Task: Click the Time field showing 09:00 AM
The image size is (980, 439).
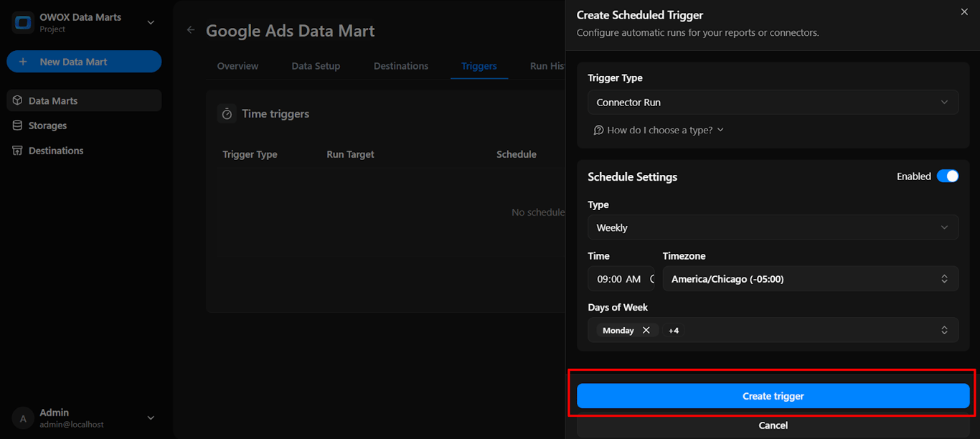Action: coord(621,279)
